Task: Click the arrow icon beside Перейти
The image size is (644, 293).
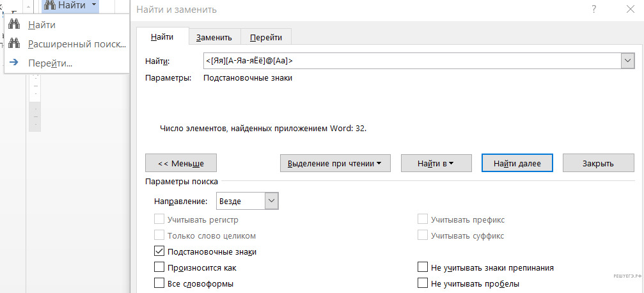Action: click(x=15, y=63)
